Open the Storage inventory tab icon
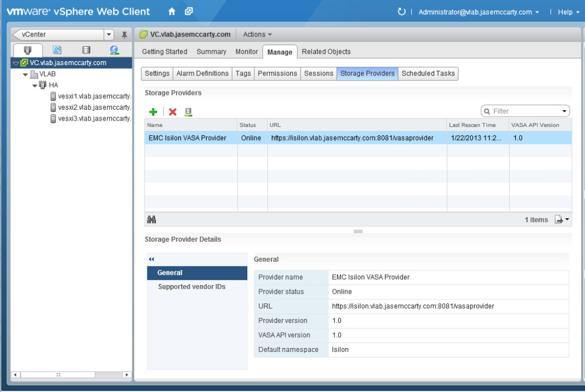 86,50
